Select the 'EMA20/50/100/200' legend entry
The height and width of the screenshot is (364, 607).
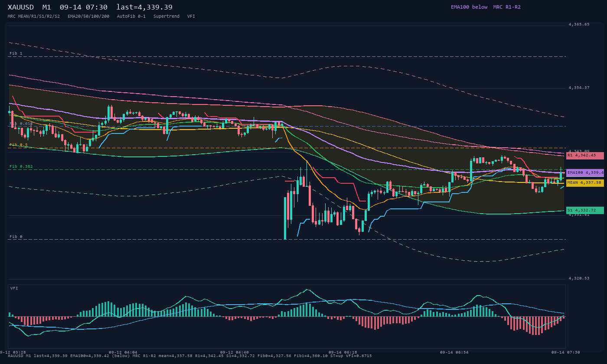click(88, 16)
